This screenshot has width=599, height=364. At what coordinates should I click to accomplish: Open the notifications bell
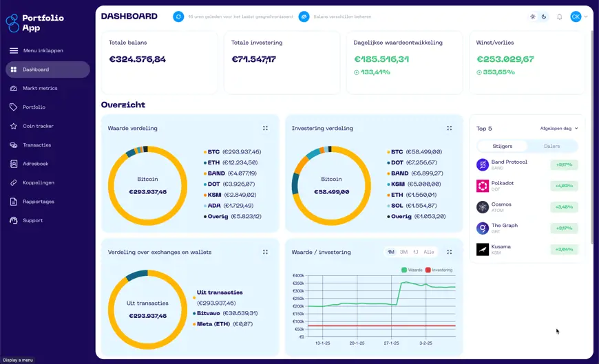(x=559, y=17)
